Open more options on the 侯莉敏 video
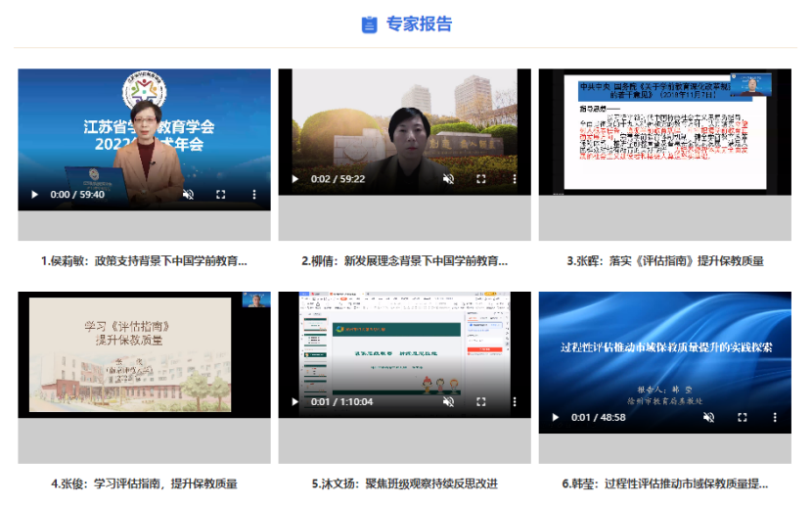812x505 pixels. pos(254,195)
